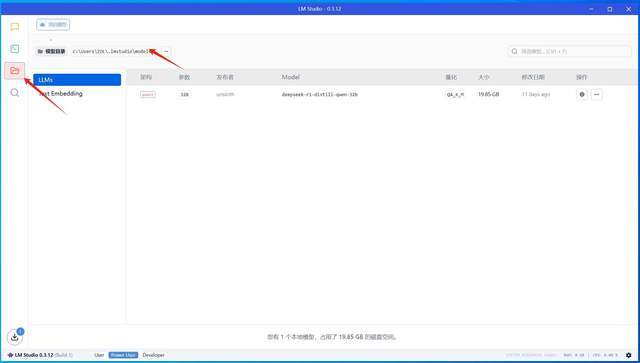Viewport: 640px width, 363px height.
Task: Click the filter models search field
Action: point(569,51)
